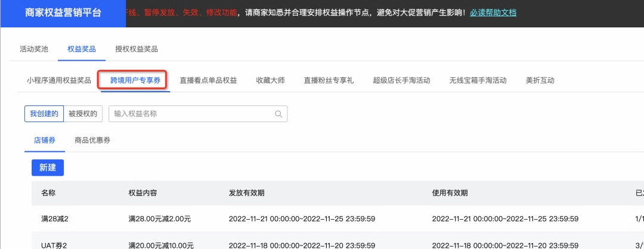This screenshot has height=249, width=644.
Task: Select 超级店长手淘活动 sub-tab
Action: pos(401,80)
